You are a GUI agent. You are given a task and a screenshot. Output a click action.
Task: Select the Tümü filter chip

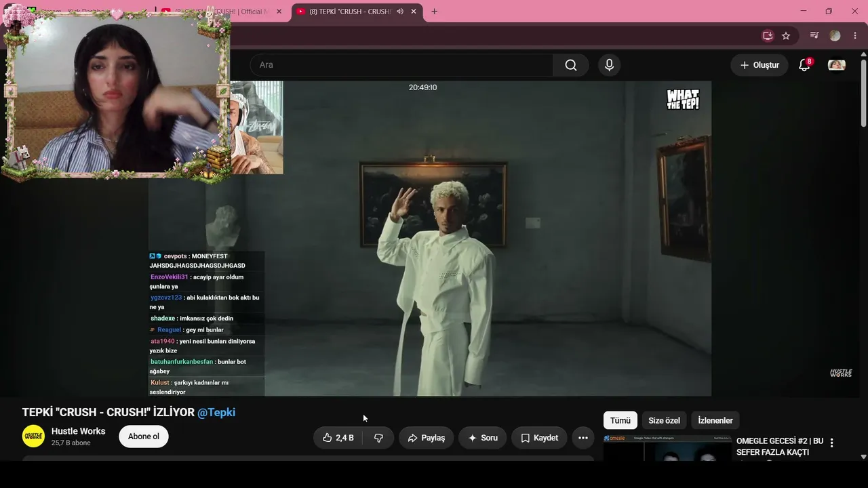(x=620, y=420)
